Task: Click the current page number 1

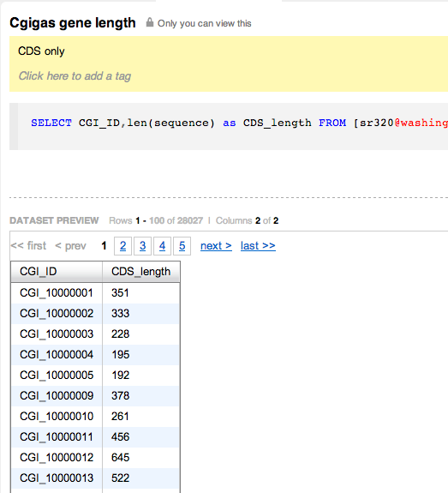Action: (x=104, y=246)
